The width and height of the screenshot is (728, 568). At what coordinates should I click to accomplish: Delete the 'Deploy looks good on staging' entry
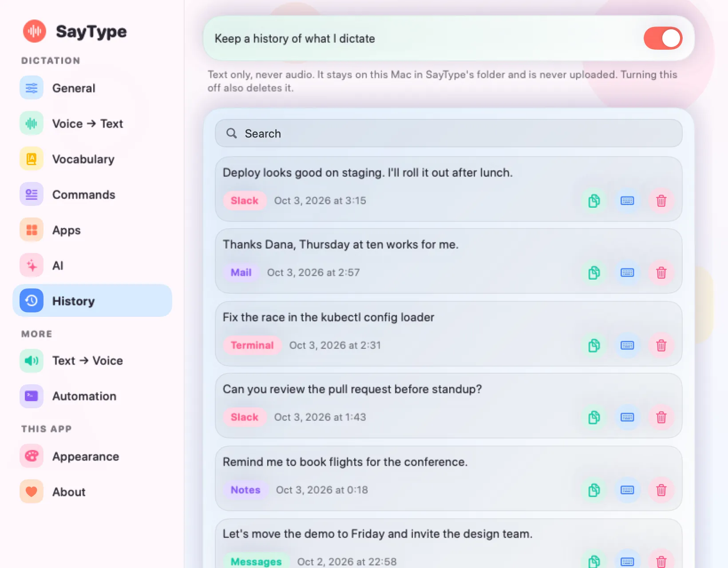coord(661,201)
